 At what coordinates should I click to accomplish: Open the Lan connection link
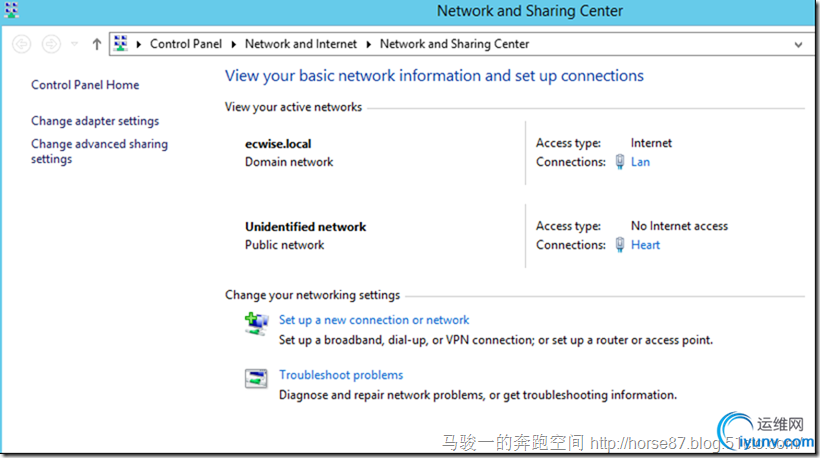click(640, 162)
